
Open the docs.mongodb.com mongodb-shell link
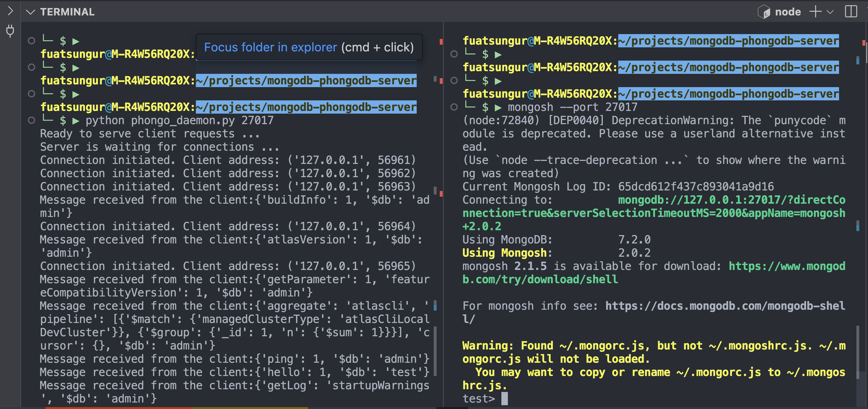click(724, 306)
